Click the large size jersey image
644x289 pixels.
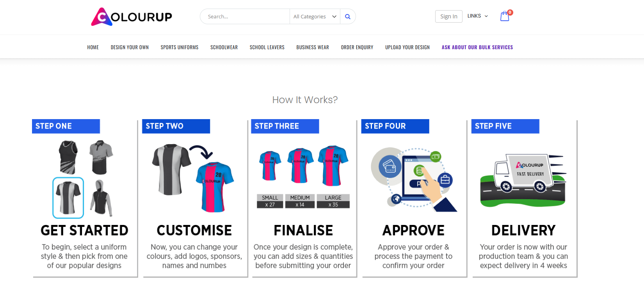(333, 166)
